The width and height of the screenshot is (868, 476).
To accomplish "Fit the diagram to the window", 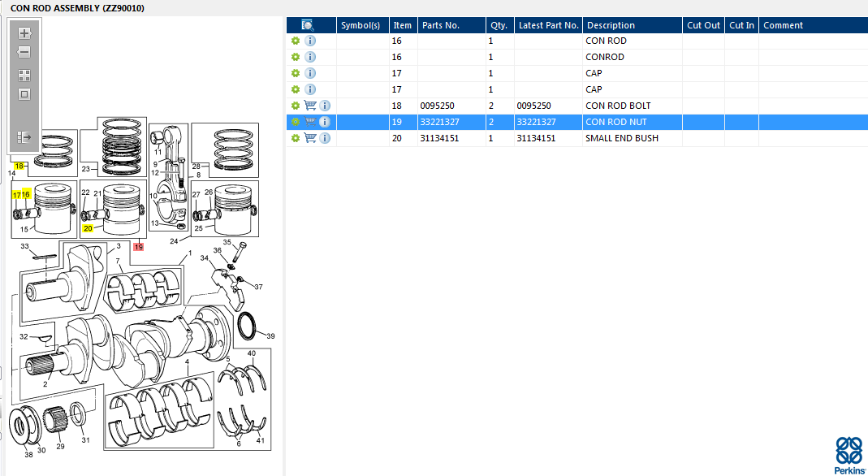I will (x=24, y=76).
